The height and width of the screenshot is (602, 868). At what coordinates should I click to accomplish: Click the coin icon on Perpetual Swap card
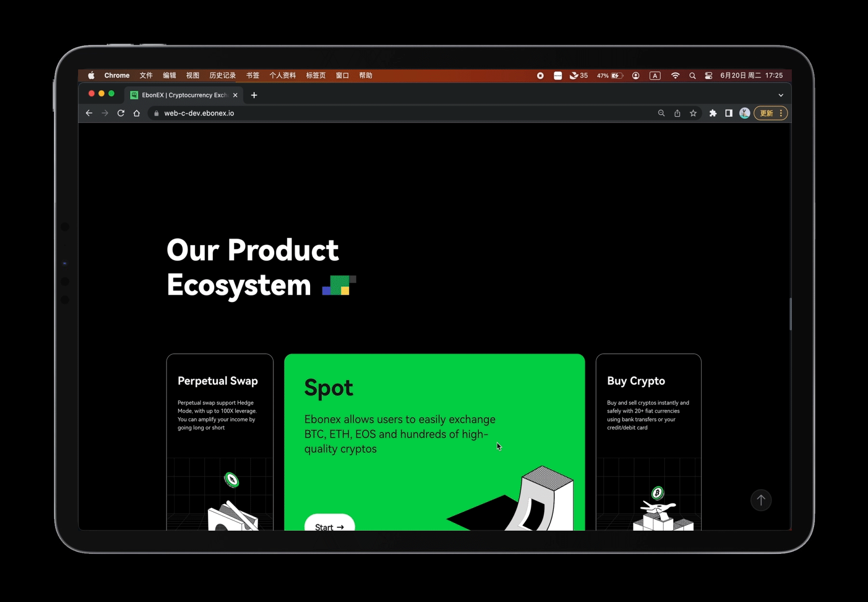(231, 479)
